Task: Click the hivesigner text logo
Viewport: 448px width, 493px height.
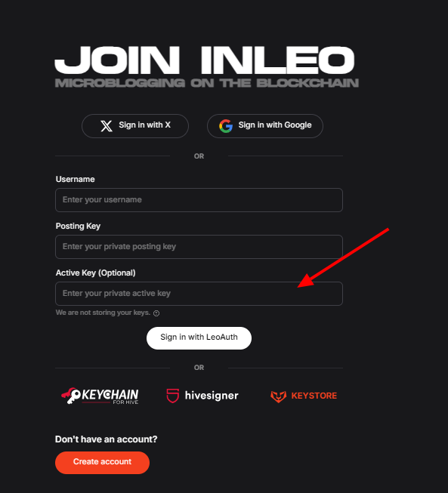Action: [x=212, y=396]
